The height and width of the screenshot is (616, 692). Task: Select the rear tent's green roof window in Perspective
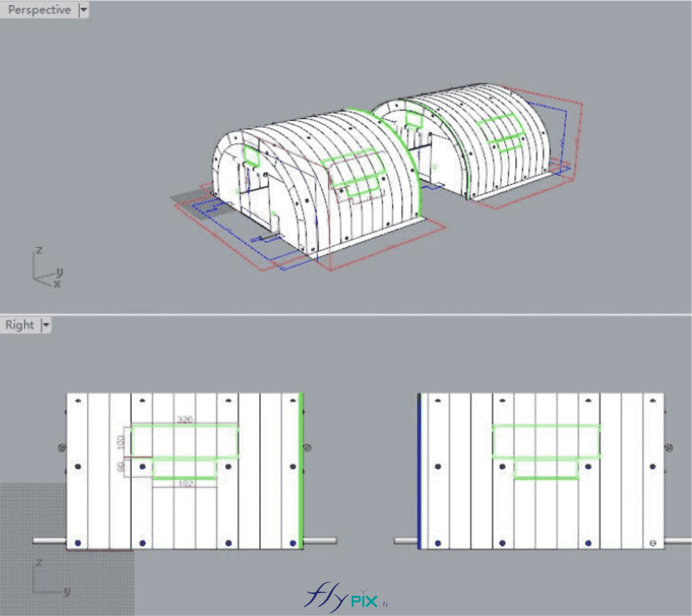(500, 131)
